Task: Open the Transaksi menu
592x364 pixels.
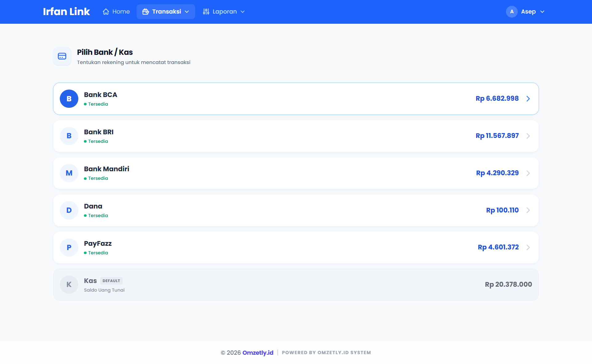Action: pos(166,12)
